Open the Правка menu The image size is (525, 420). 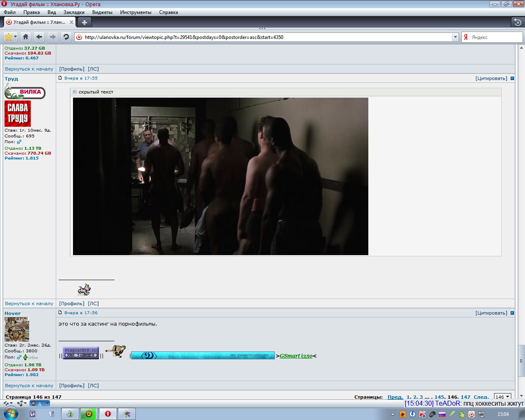click(x=32, y=12)
